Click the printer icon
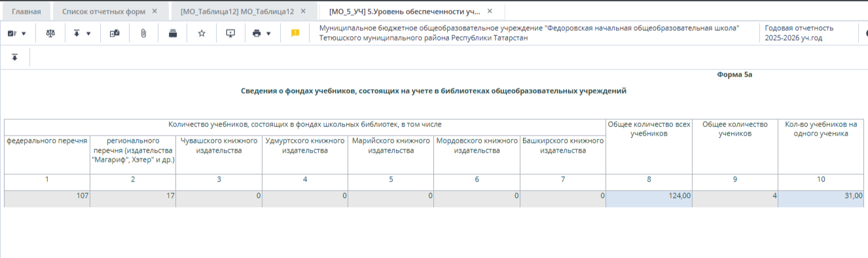This screenshot has height=258, width=868. [x=257, y=33]
